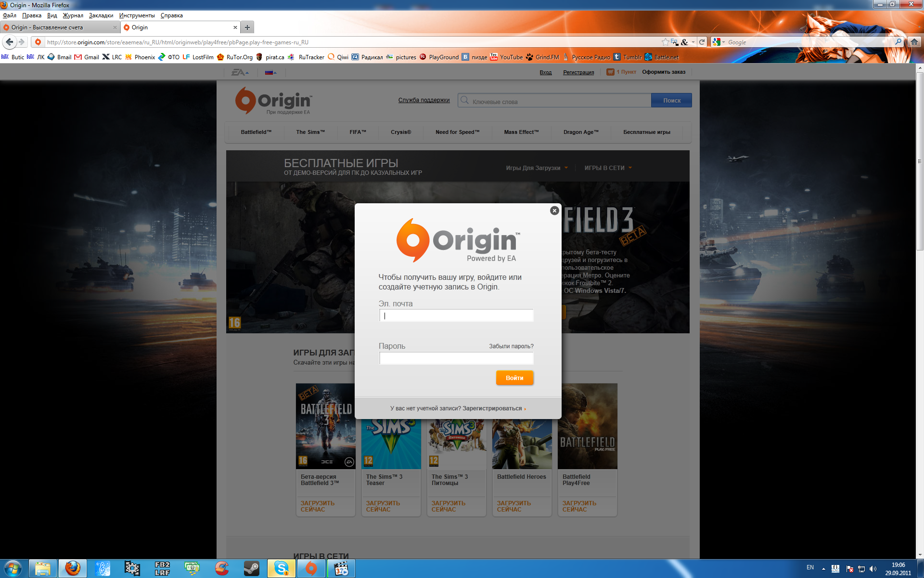Expand ИГРЫ В СЕТИ dropdown
Screen dimensions: 924x578
608,168
